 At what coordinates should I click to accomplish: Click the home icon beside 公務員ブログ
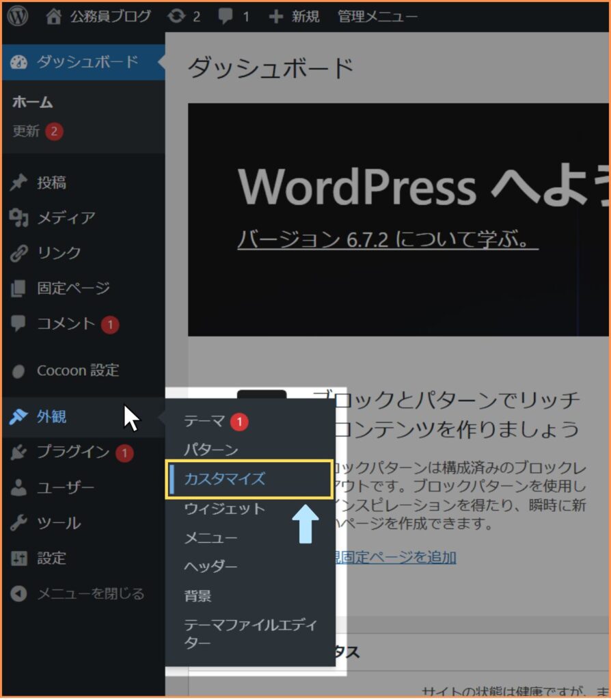(x=53, y=16)
